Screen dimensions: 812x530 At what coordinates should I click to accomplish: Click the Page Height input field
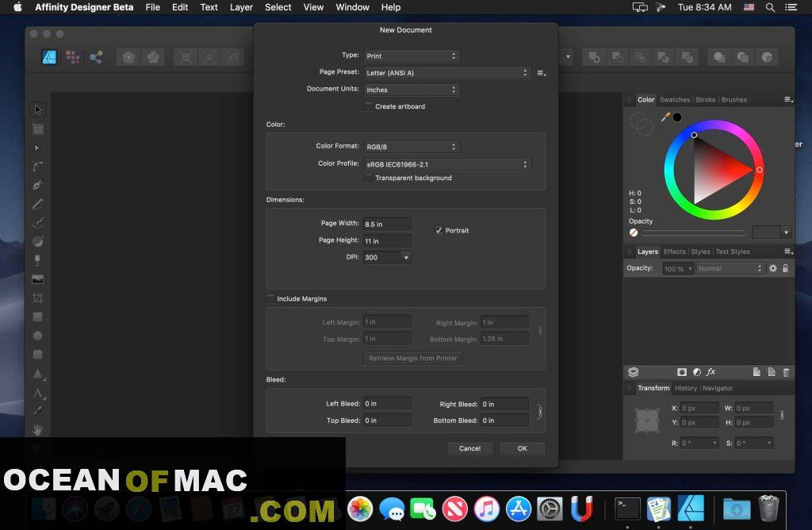click(x=387, y=241)
